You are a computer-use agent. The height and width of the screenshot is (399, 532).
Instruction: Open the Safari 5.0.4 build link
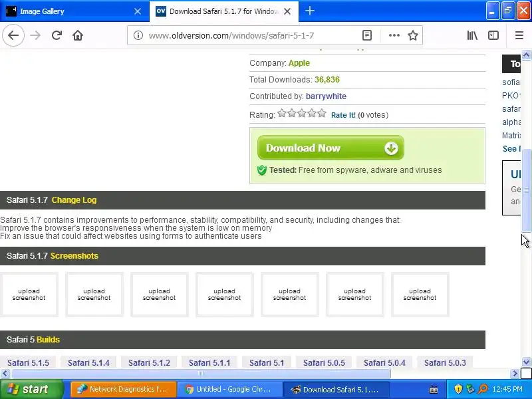tap(384, 362)
